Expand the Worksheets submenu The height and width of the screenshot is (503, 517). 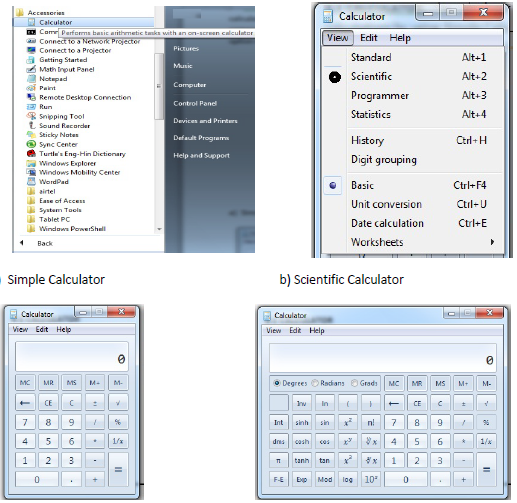point(413,242)
